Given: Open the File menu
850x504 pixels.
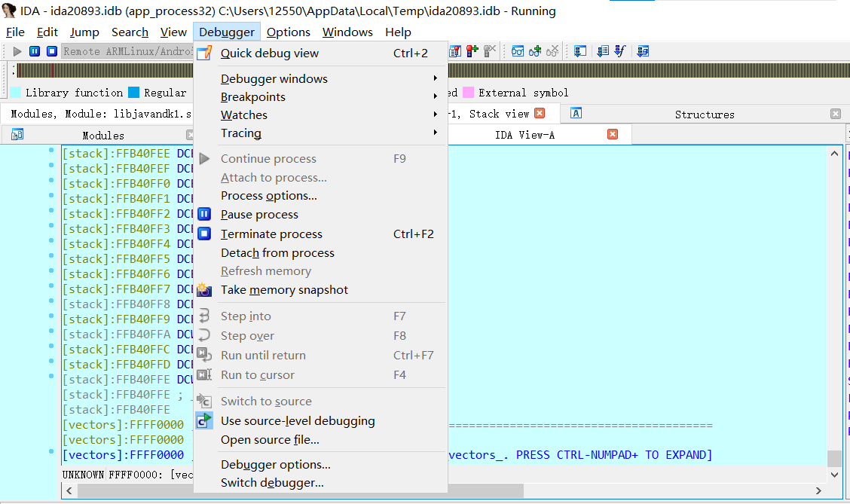Looking at the screenshot, I should [15, 32].
